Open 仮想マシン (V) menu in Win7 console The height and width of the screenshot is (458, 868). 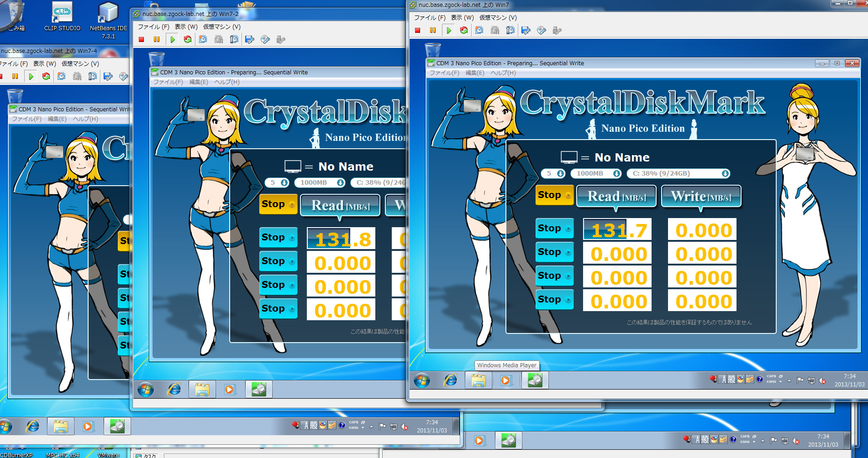[x=498, y=17]
